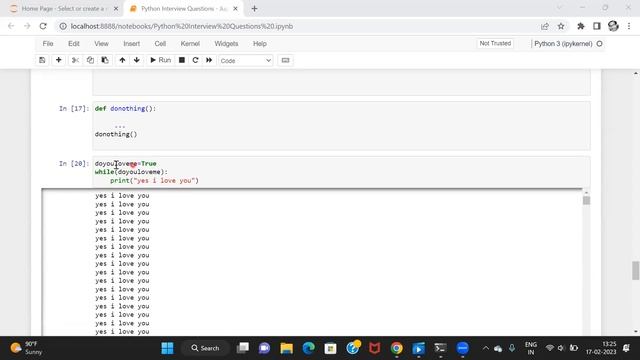Go forward in browser history
Image resolution: width=640 pixels, height=360 pixels.
coord(27,26)
